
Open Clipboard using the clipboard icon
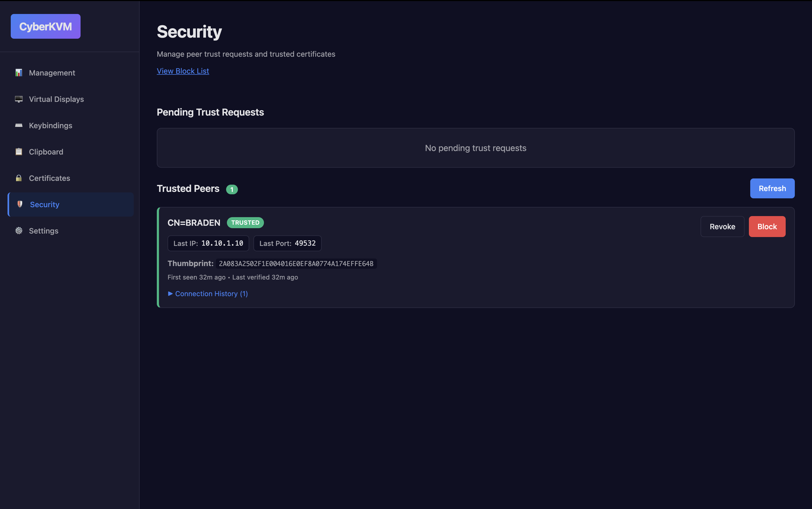pyautogui.click(x=19, y=152)
